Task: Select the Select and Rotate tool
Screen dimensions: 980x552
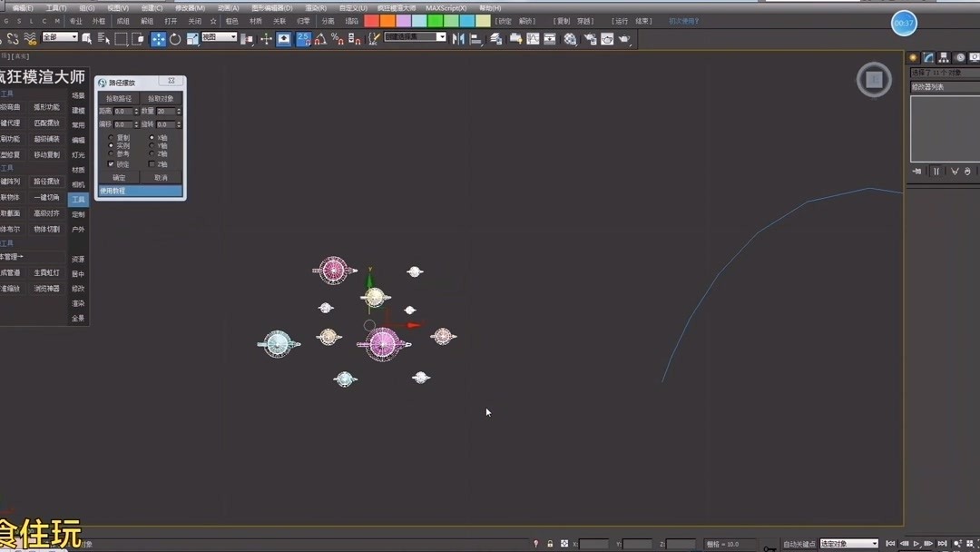Action: click(x=175, y=38)
